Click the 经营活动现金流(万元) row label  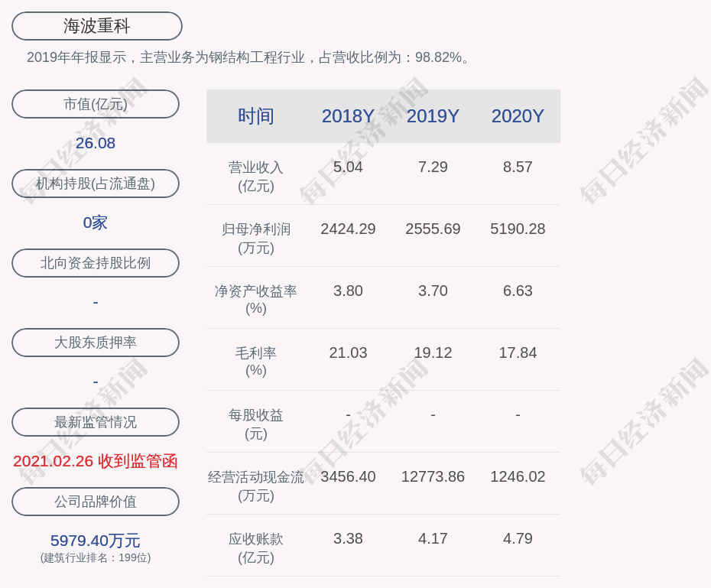256,486
